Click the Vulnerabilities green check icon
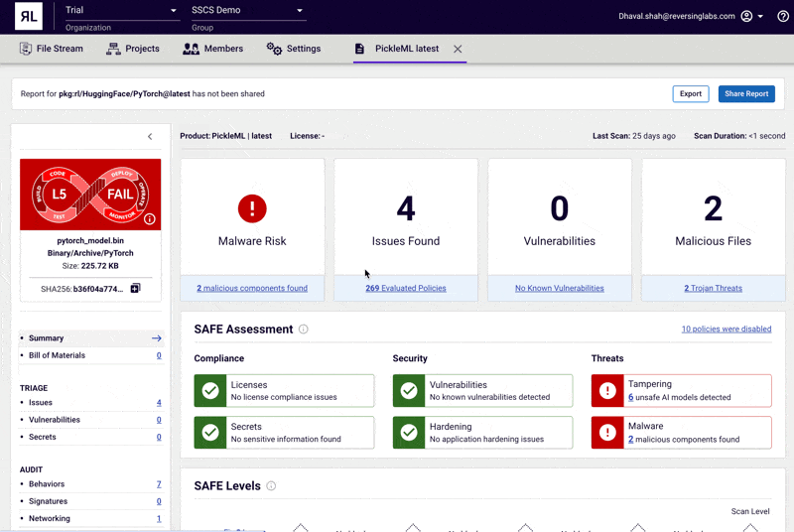 (409, 391)
